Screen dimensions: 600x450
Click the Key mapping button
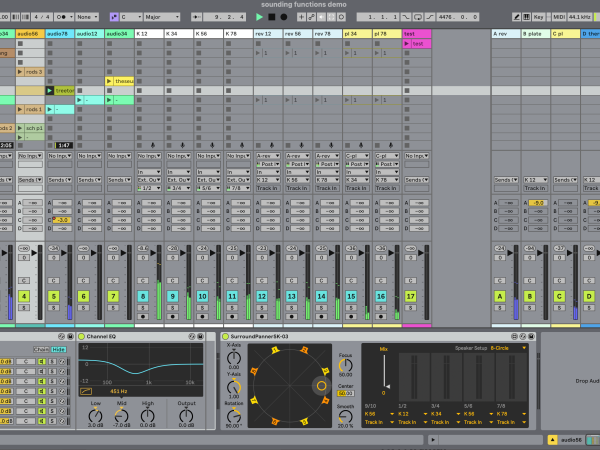[537, 17]
